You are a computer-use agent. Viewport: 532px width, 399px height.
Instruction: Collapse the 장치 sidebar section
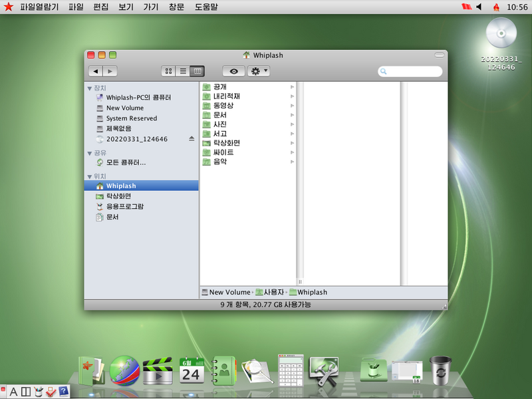point(90,88)
